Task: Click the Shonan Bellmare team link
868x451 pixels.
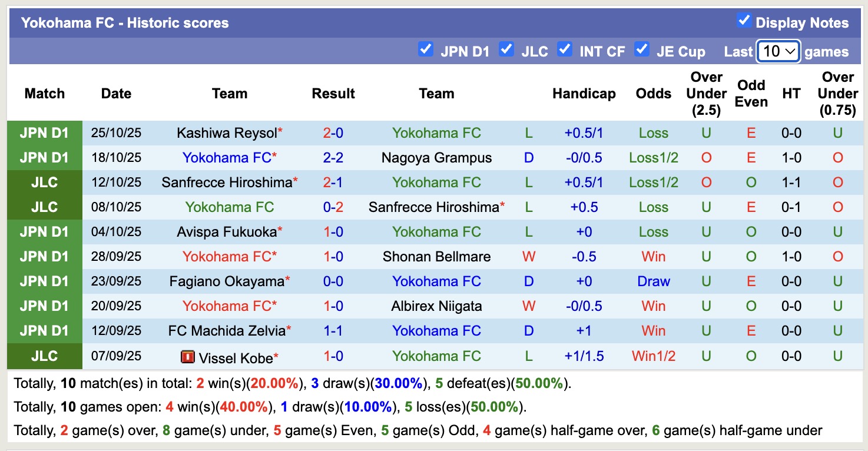Action: click(436, 256)
